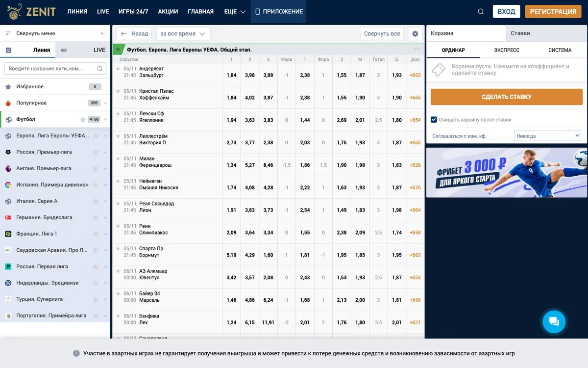This screenshot has height=368, width=588.
Task: Click the league name search field
Action: pyautogui.click(x=55, y=69)
